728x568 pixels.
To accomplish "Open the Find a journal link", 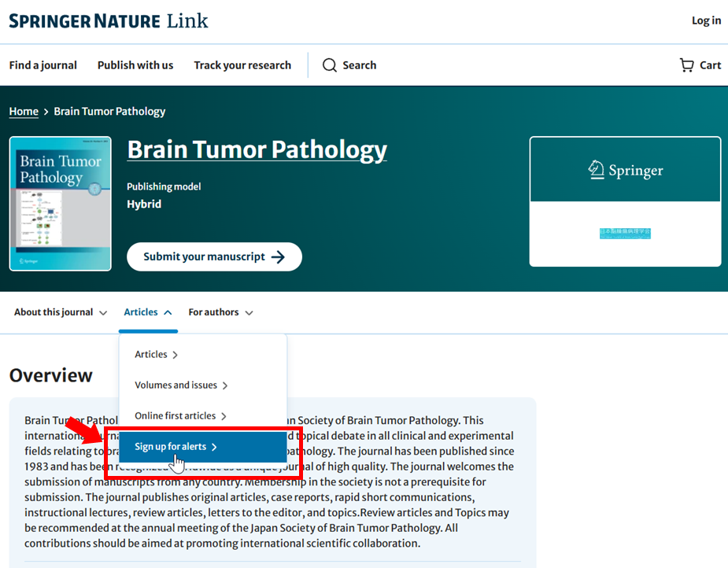I will tap(43, 65).
